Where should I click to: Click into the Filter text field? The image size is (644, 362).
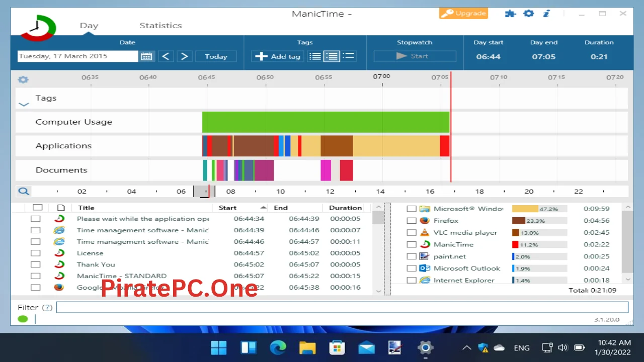[x=342, y=307]
